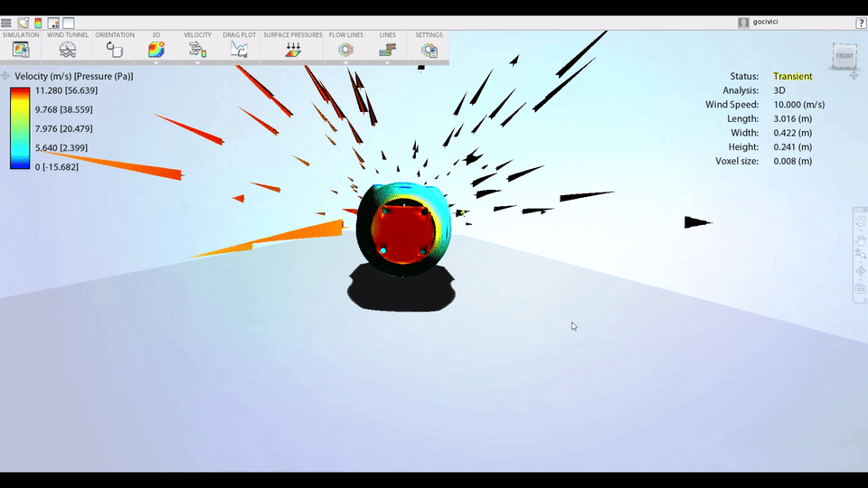Select the Pan hand tool
Viewport: 868px width, 488px height.
pyautogui.click(x=860, y=239)
